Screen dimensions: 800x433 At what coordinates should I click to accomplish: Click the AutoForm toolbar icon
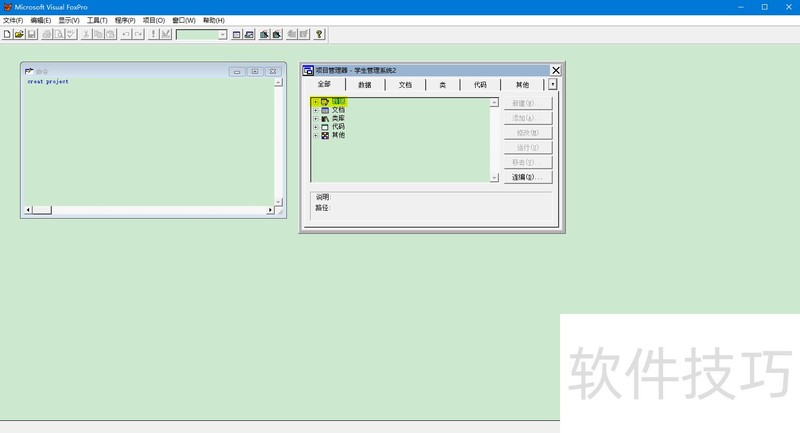(292, 34)
